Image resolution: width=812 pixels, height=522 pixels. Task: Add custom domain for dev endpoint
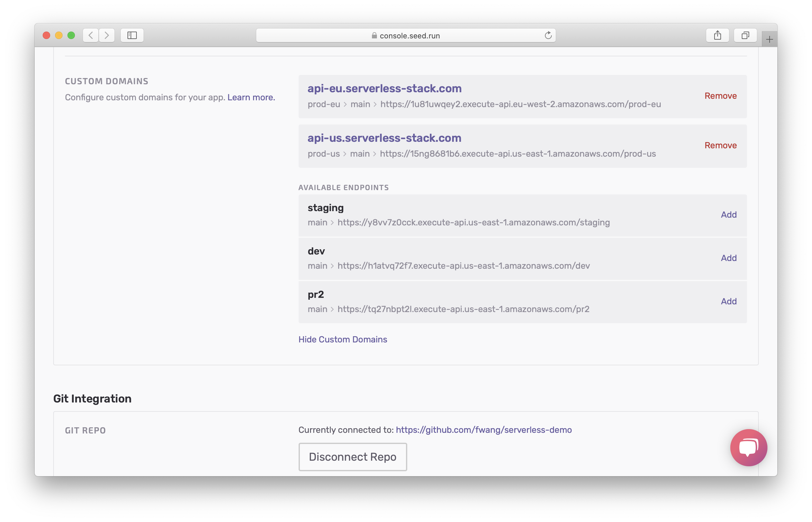coord(728,258)
